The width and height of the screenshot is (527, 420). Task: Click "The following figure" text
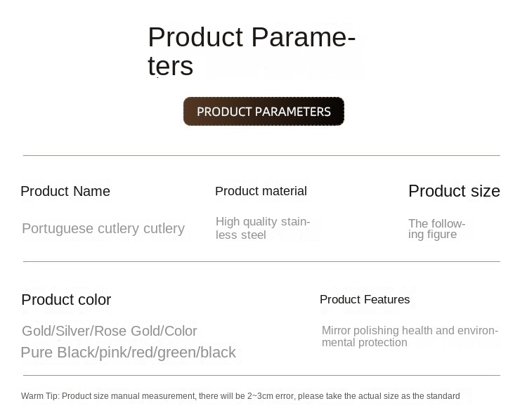(x=436, y=229)
